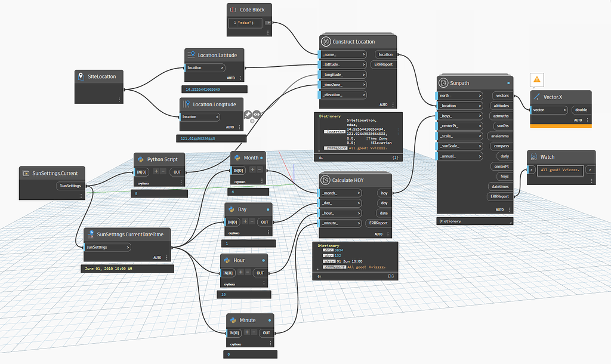The image size is (611, 364).
Task: Click the Watch node value display
Action: (560, 170)
